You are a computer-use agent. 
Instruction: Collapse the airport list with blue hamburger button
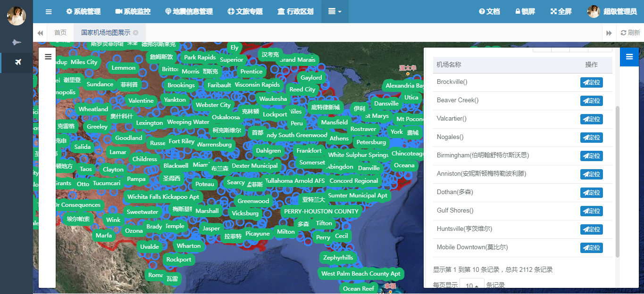[629, 57]
